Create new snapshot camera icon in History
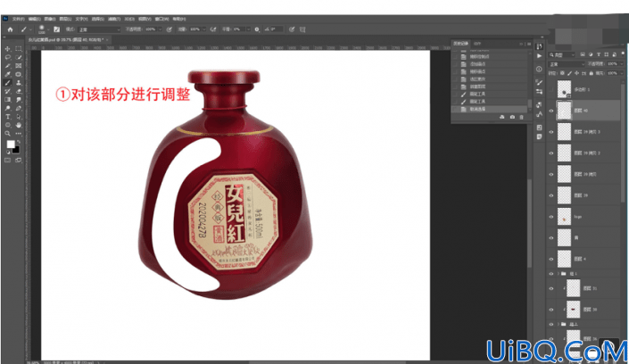Screen dimensions: 629x364 512,117
